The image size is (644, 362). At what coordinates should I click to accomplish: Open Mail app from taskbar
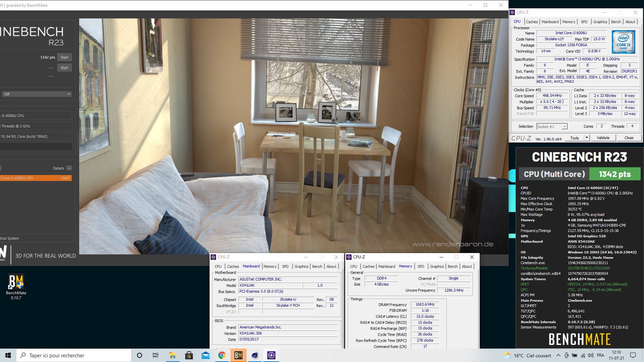point(205,355)
